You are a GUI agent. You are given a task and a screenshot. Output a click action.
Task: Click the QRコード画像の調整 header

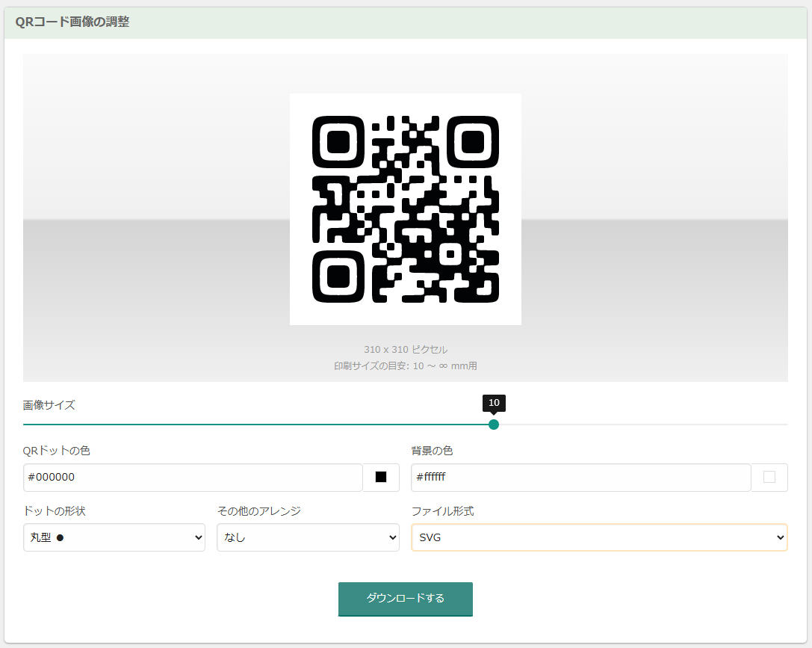[72, 22]
